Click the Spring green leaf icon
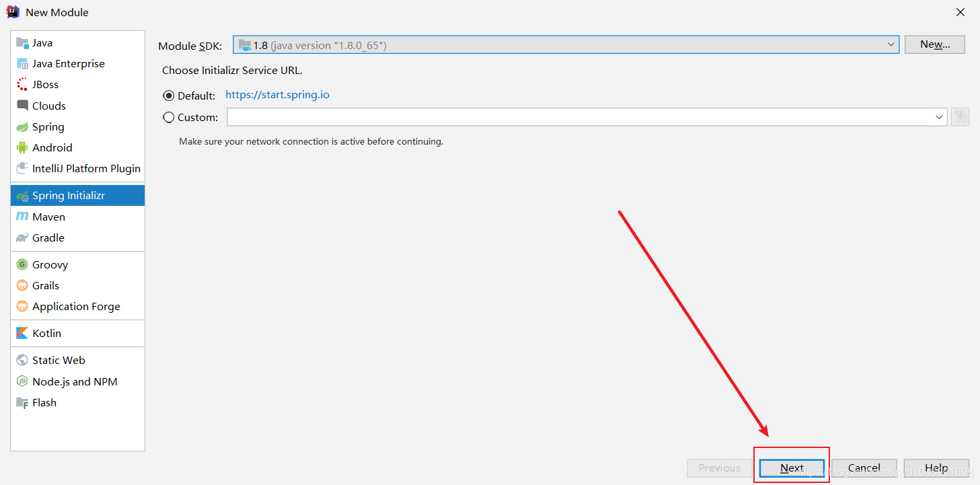The image size is (980, 485). 22,127
